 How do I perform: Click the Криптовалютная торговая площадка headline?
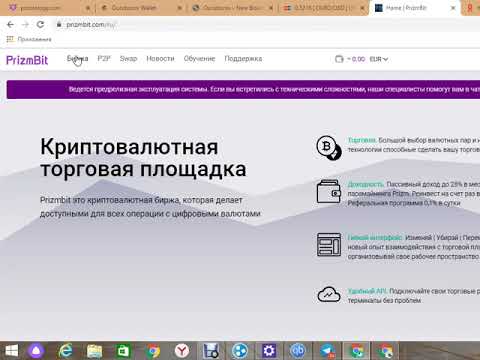pos(143,157)
